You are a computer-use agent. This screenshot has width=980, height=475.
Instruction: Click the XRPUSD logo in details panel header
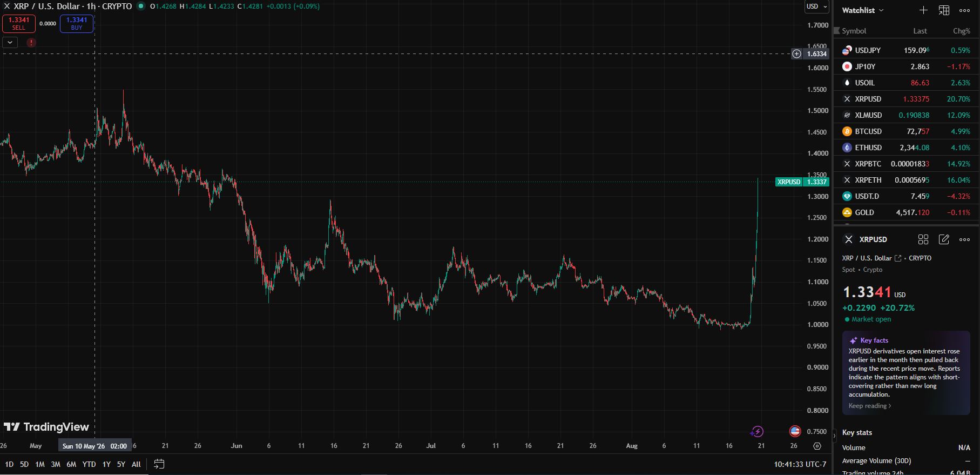tap(849, 239)
